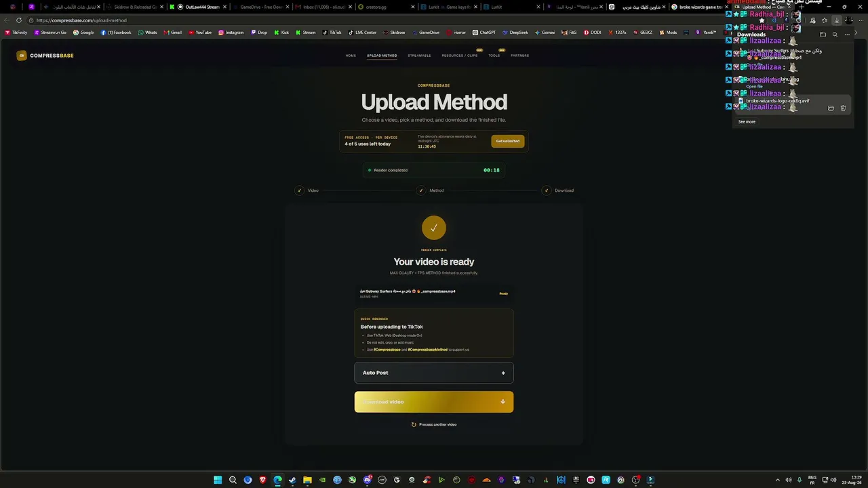Open Brave browser from taskbar
Image resolution: width=868 pixels, height=488 pixels.
(262, 480)
